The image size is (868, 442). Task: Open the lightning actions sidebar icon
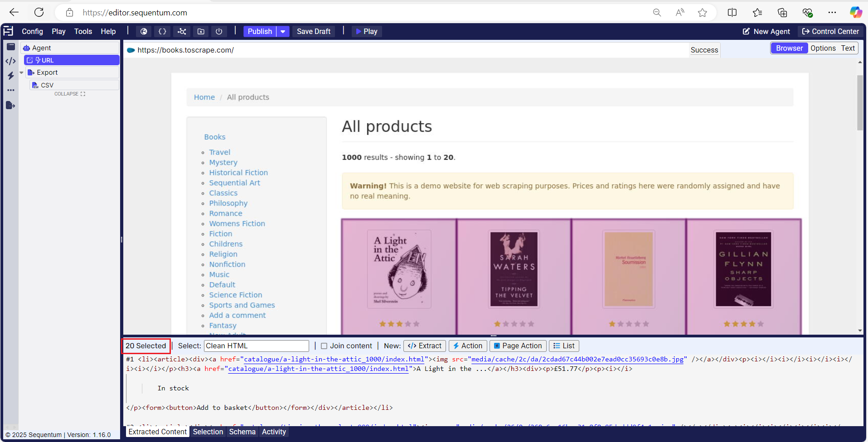click(x=11, y=76)
